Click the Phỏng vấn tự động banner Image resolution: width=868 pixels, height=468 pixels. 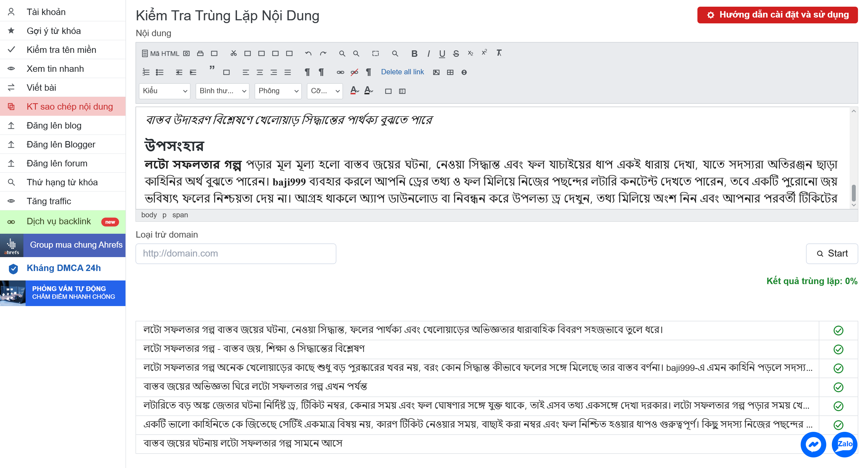[63, 293]
